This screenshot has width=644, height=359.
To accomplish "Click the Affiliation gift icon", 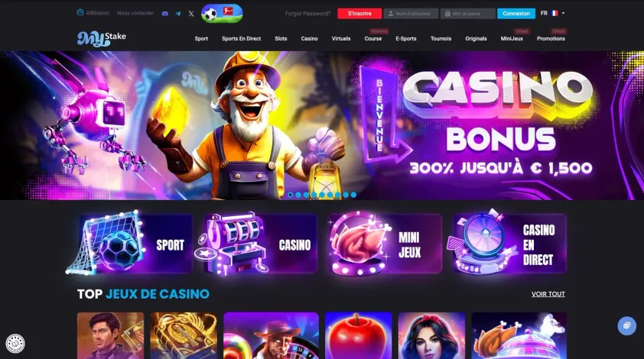I will 80,13.
